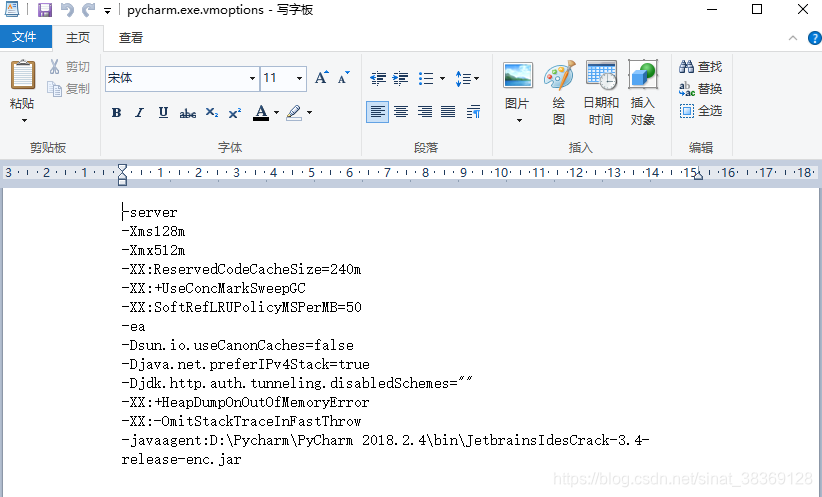Open the quick access toolbar customize dropdown

[x=107, y=10]
